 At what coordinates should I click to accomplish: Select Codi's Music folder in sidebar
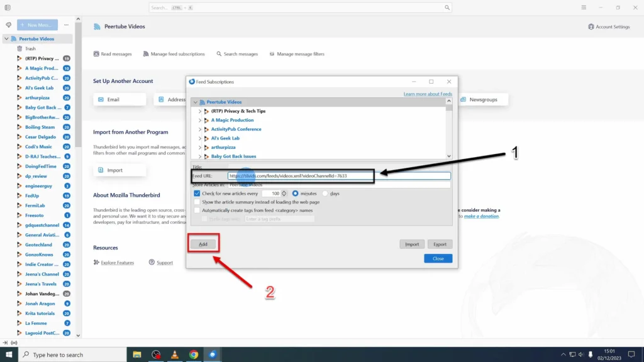38,146
